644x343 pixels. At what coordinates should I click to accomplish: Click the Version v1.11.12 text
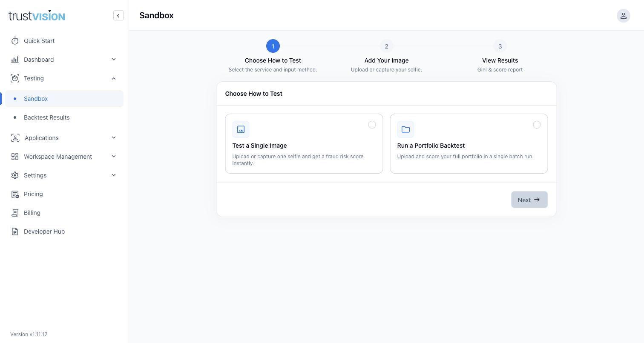click(29, 334)
